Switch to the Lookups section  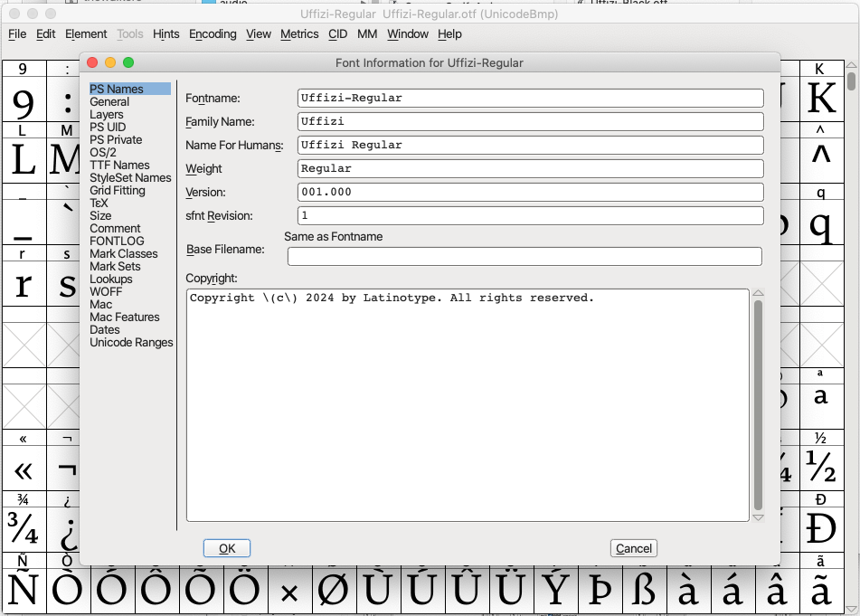coord(111,279)
